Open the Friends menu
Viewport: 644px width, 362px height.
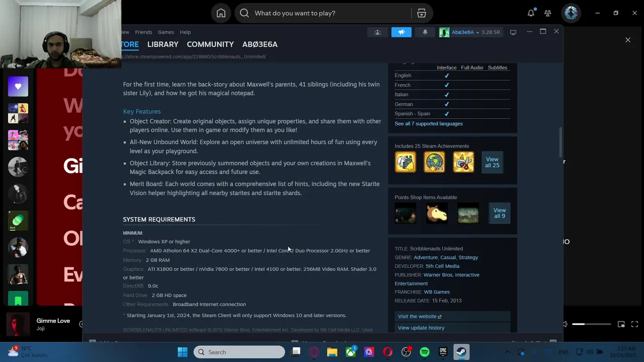[x=143, y=32]
